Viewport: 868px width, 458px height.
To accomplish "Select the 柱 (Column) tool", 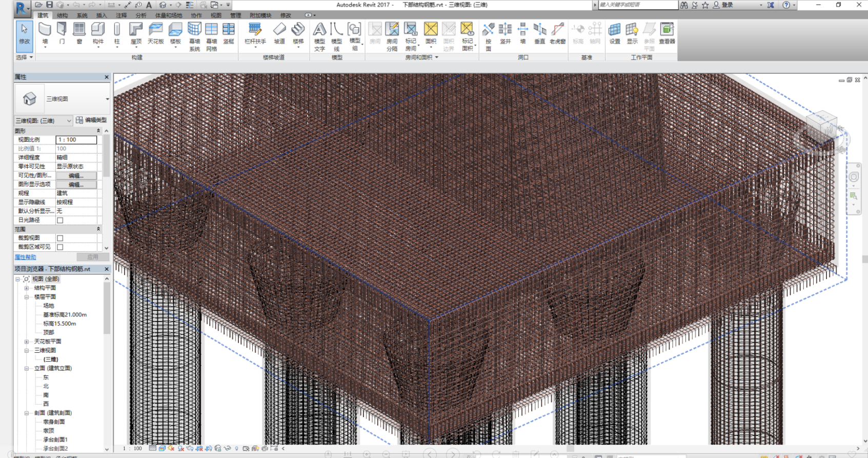I will click(x=117, y=34).
